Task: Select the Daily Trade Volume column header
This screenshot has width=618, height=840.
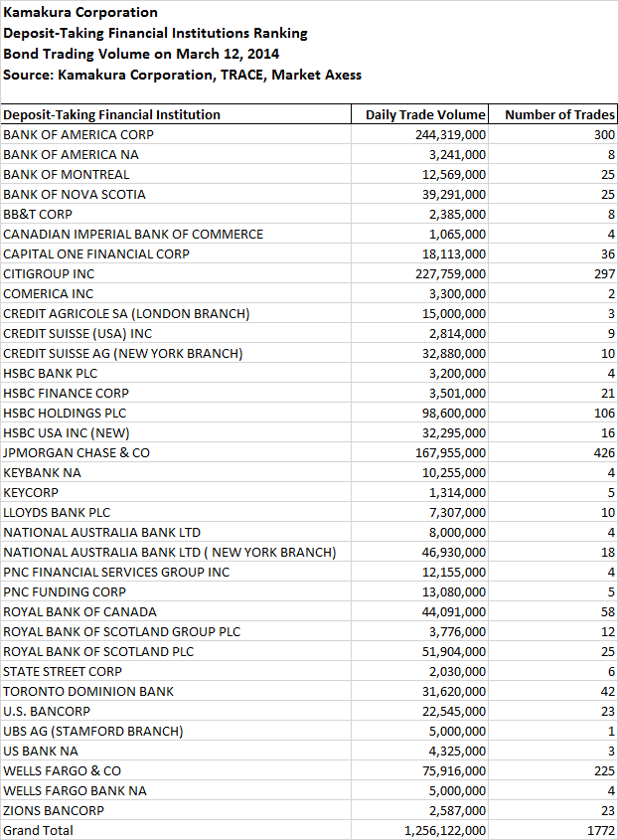Action: click(420, 114)
